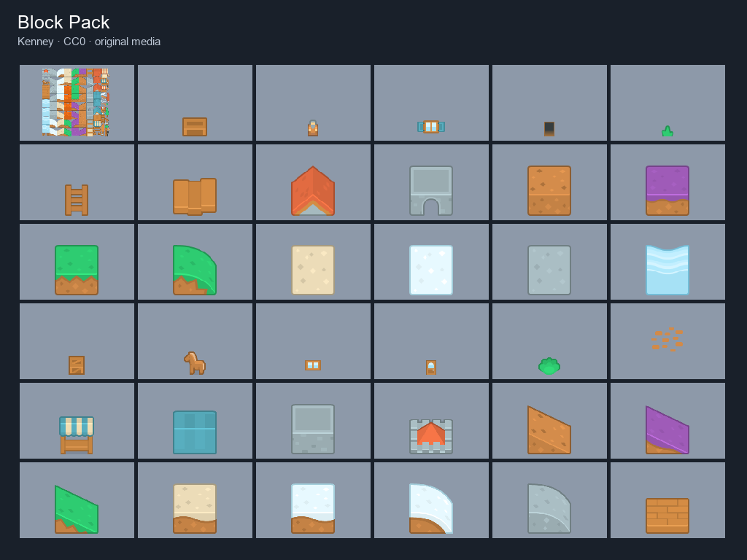Pick the castle tower with red roof
This screenshot has height=560, width=747.
pyautogui.click(x=431, y=437)
